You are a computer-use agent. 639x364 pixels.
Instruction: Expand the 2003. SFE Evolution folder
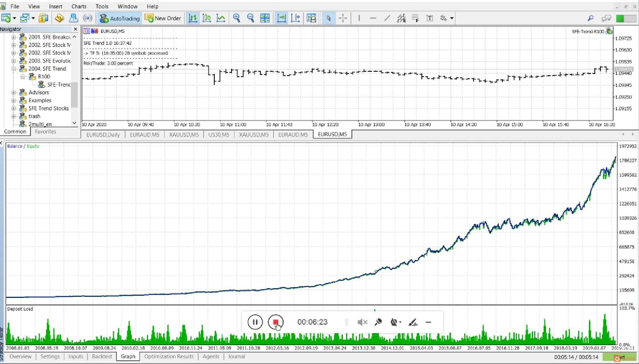point(14,61)
